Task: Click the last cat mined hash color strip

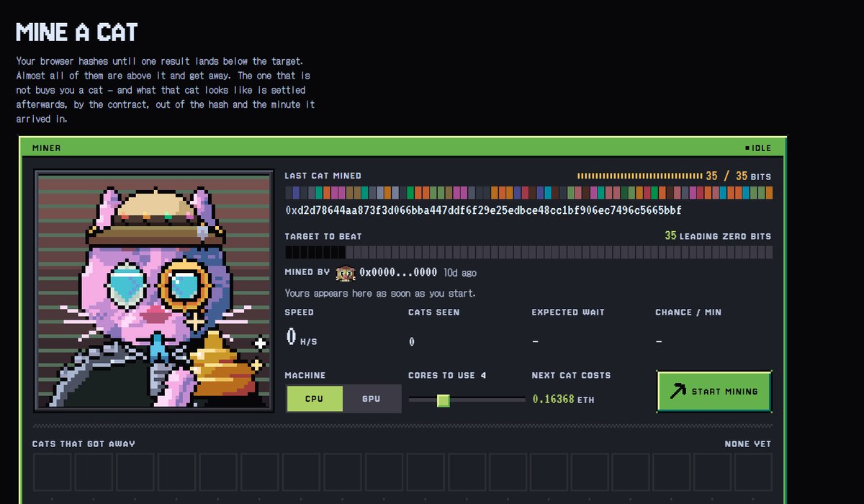Action: pos(529,193)
